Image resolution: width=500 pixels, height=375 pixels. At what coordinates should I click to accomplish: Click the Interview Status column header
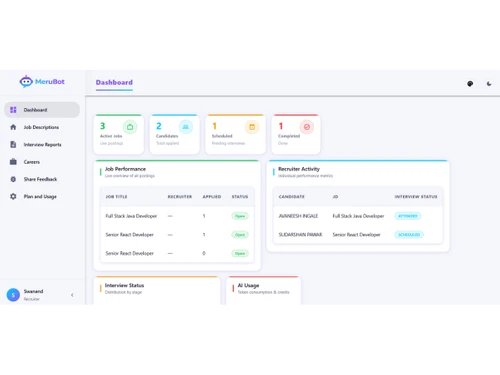[x=416, y=197]
